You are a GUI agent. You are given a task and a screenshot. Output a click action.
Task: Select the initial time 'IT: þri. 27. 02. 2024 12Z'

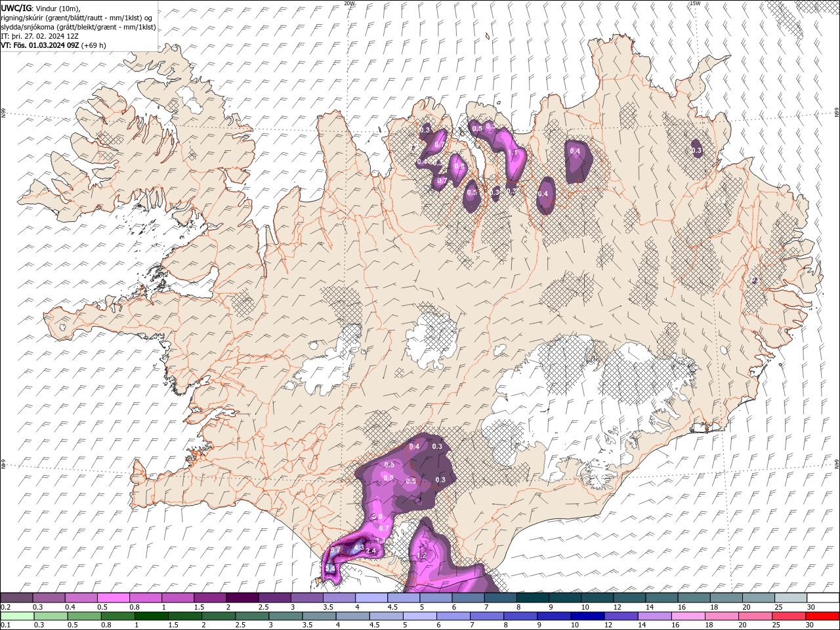tap(39, 36)
